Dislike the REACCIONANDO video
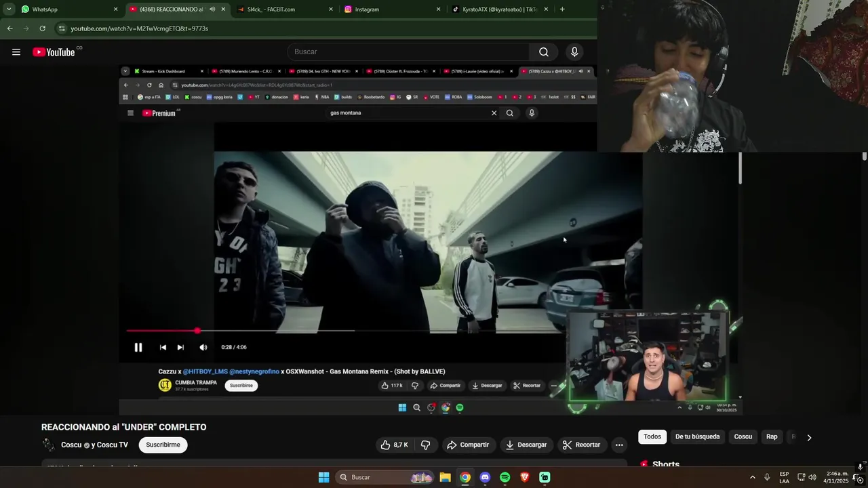 (426, 445)
